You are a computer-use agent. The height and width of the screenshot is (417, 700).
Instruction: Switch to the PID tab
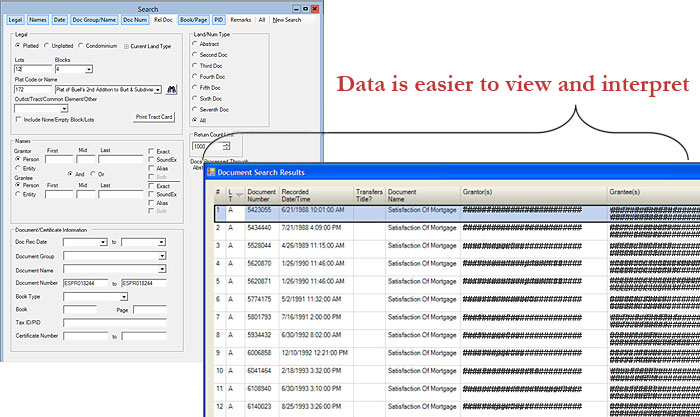pyautogui.click(x=218, y=20)
